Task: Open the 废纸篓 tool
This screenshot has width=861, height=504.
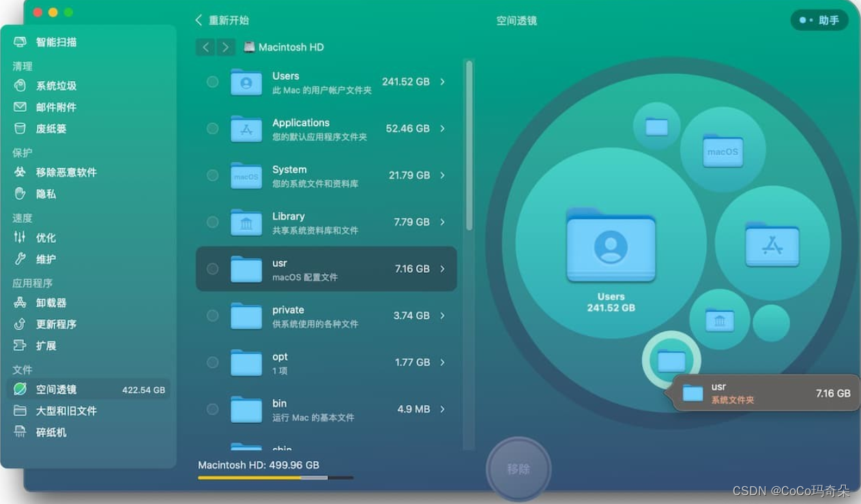Action: pos(49,129)
